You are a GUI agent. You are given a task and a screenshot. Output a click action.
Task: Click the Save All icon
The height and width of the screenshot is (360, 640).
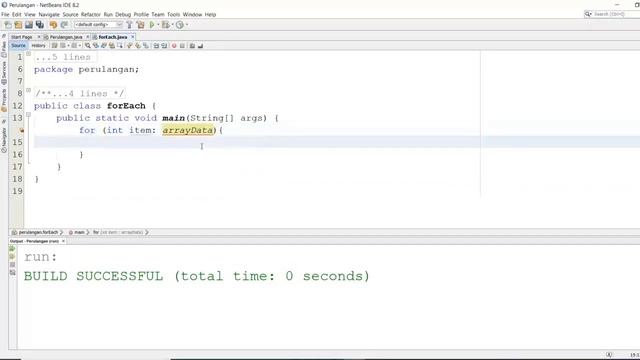point(40,25)
